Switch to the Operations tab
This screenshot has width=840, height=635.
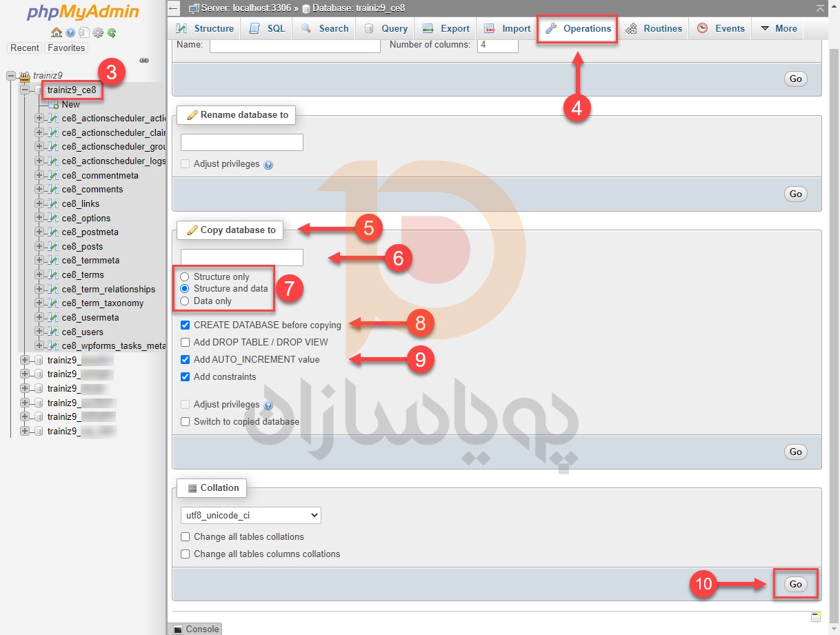pos(578,28)
